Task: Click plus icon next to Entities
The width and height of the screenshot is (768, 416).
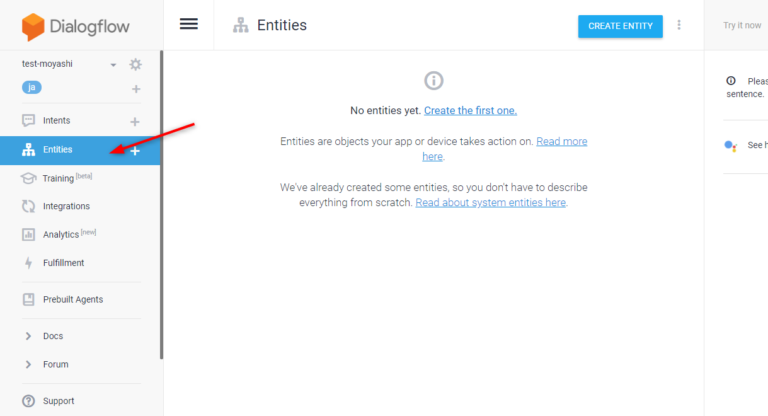Action: click(x=136, y=150)
